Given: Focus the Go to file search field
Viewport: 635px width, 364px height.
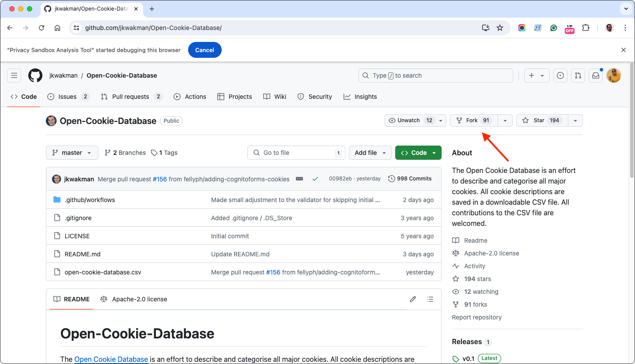Looking at the screenshot, I should click(x=296, y=153).
